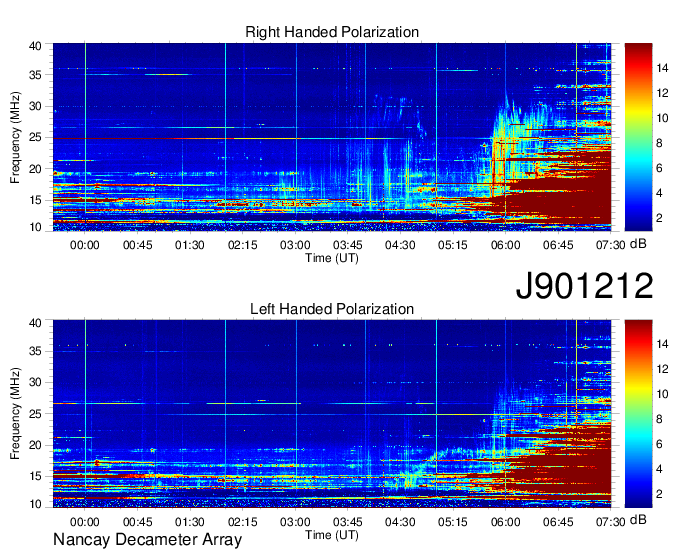Click the 12 dB label on bottom colorbar
The height and width of the screenshot is (552, 680).
click(662, 369)
